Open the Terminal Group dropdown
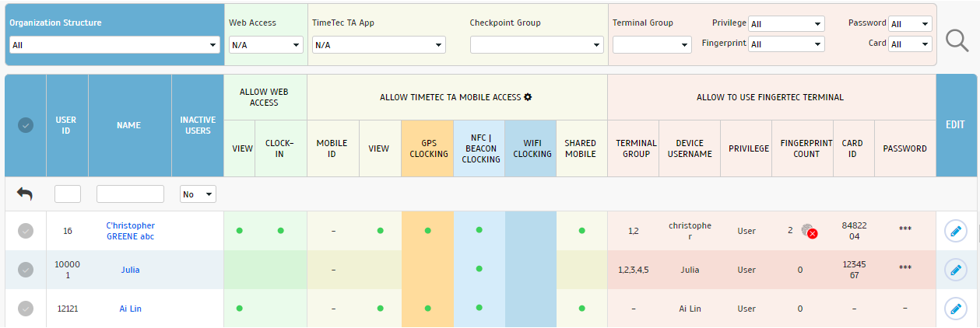This screenshot has height=328, width=980. (652, 45)
